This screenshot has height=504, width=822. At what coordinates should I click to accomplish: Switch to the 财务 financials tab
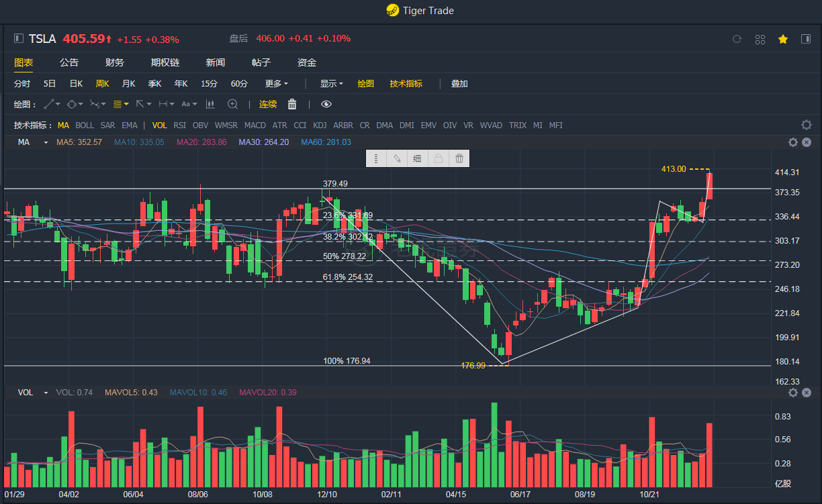pos(115,62)
